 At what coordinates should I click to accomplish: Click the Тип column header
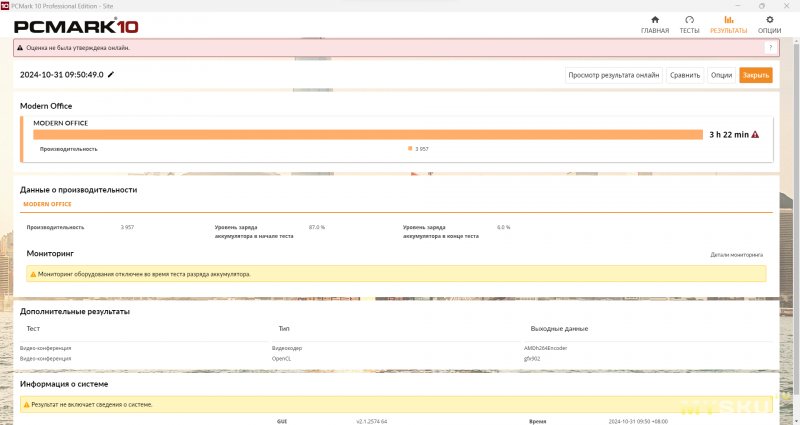coord(284,329)
